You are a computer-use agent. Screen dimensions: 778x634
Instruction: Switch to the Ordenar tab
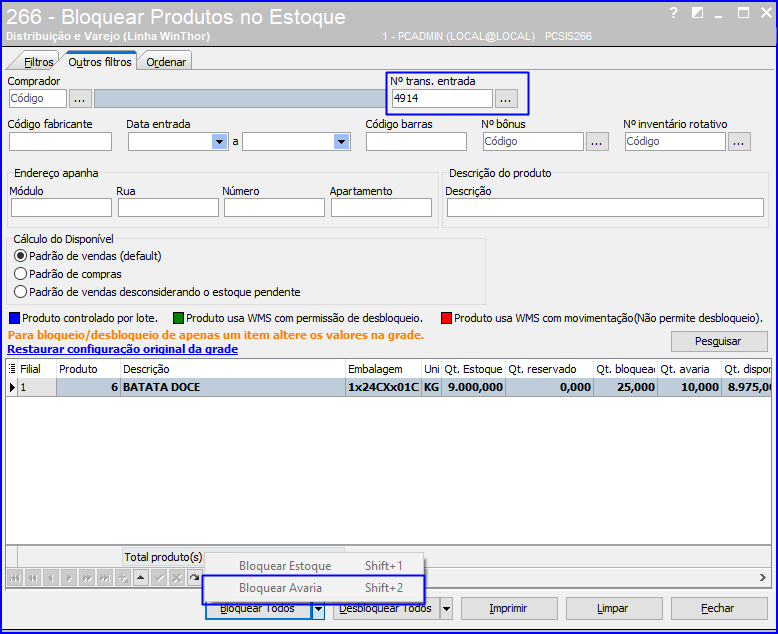point(166,62)
